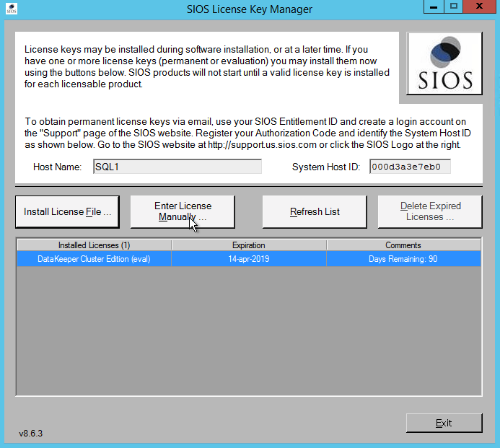Click Delete Expired Licenses button
The height and width of the screenshot is (448, 500).
[x=430, y=211]
